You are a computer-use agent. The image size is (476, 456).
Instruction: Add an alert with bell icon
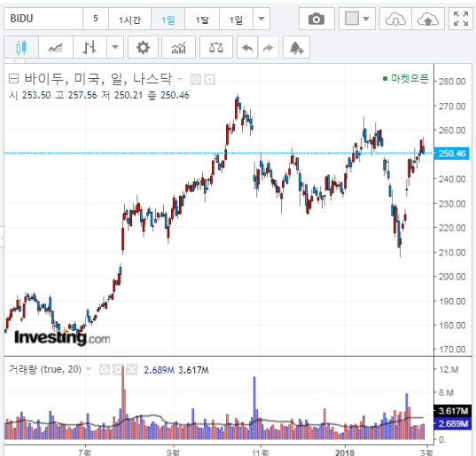296,47
